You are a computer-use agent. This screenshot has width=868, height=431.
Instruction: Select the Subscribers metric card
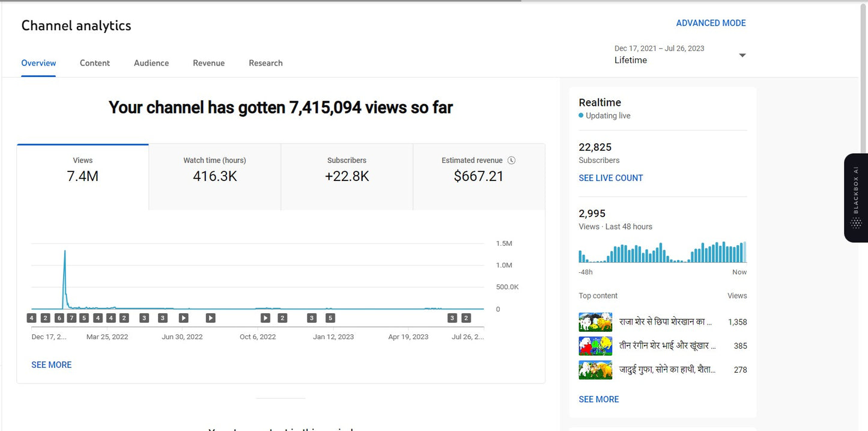pyautogui.click(x=347, y=176)
